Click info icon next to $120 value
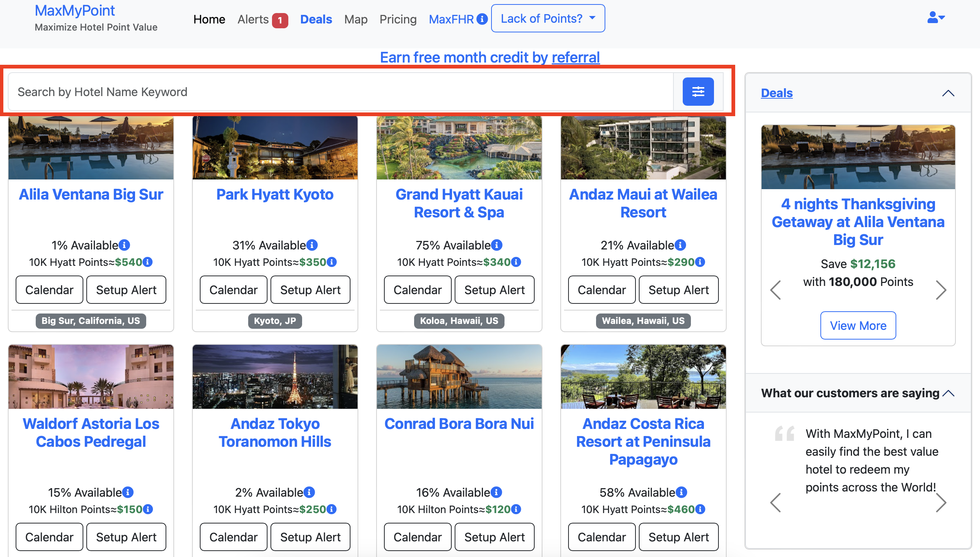 pyautogui.click(x=516, y=509)
